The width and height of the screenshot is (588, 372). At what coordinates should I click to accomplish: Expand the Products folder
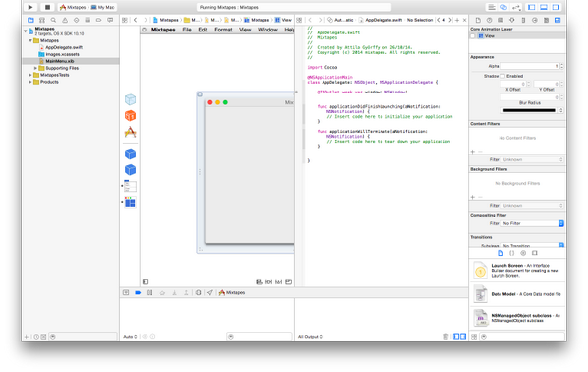coord(30,82)
